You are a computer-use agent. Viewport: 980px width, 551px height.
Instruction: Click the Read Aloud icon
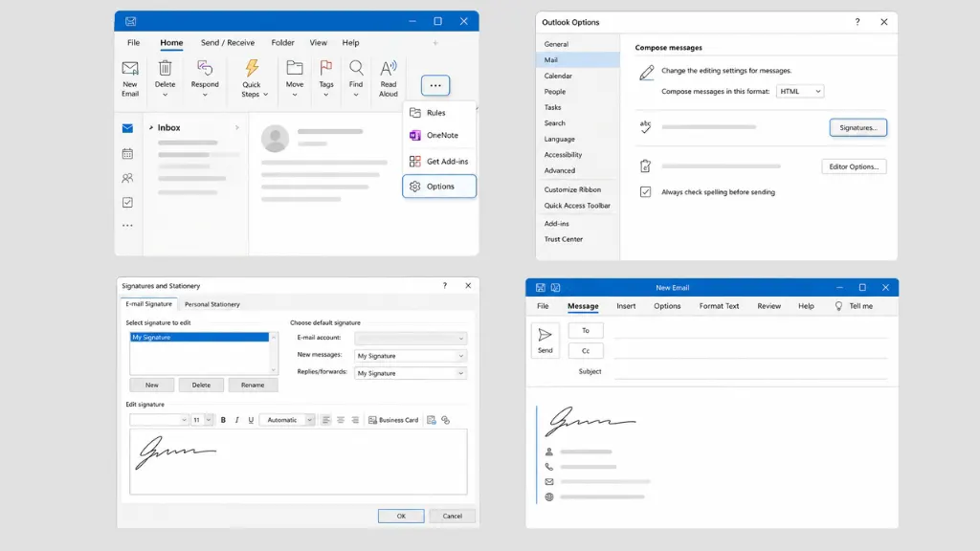(x=389, y=68)
